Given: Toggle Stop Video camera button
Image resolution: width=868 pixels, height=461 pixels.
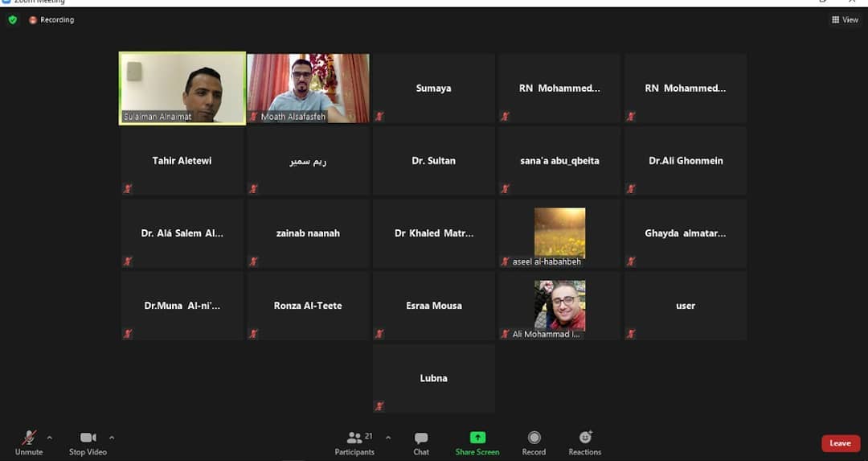Looking at the screenshot, I should coord(88,438).
